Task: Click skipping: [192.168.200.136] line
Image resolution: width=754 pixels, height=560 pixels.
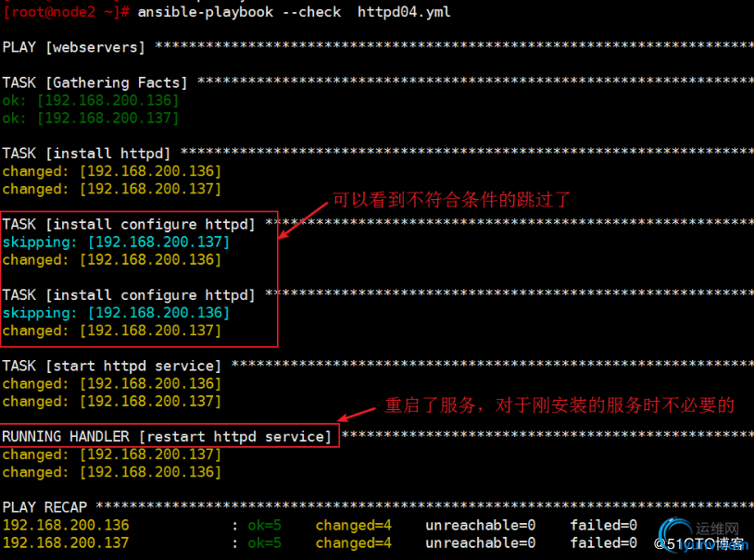Action: coord(116,313)
